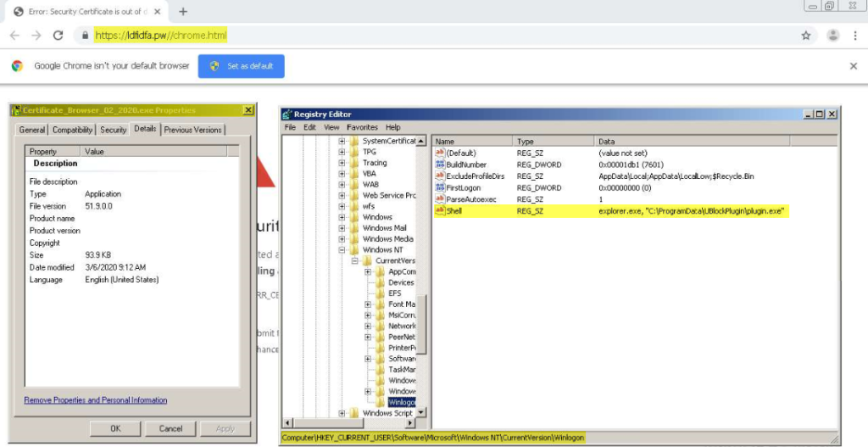Click the browser back arrow
This screenshot has height=447, width=868.
[x=14, y=36]
